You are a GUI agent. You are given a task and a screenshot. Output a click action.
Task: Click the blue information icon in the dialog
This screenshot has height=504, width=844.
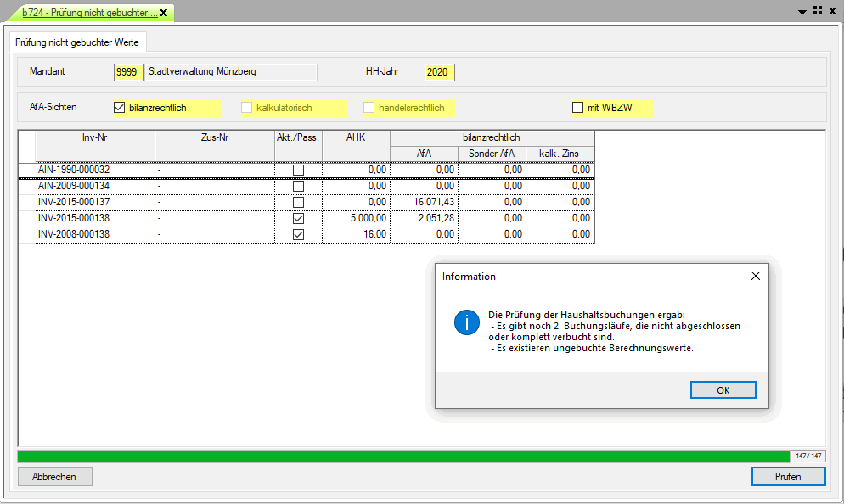[467, 323]
